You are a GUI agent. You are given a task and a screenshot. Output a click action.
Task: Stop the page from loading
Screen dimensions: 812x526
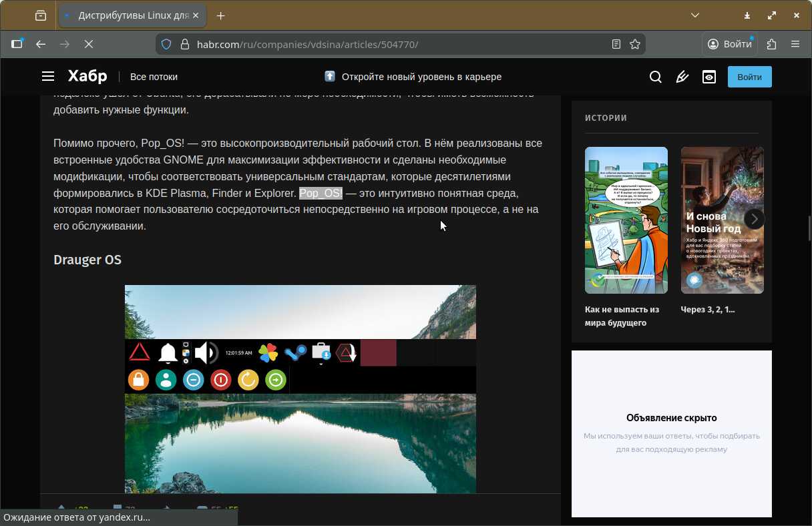pyautogui.click(x=89, y=44)
